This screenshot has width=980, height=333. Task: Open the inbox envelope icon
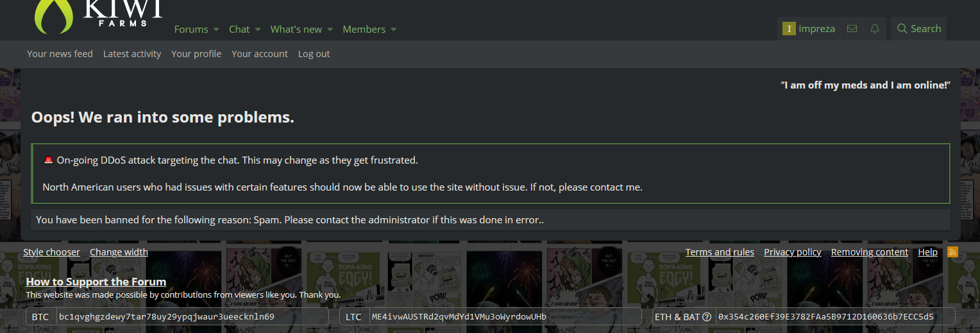click(852, 29)
